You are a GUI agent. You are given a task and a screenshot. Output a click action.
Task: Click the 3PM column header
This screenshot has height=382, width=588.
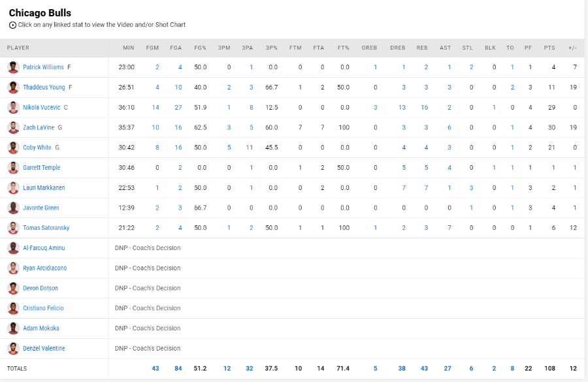pyautogui.click(x=224, y=48)
